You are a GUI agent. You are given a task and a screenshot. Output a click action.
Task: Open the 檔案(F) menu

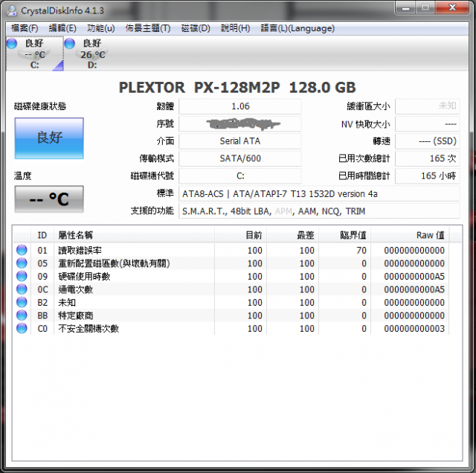point(25,28)
